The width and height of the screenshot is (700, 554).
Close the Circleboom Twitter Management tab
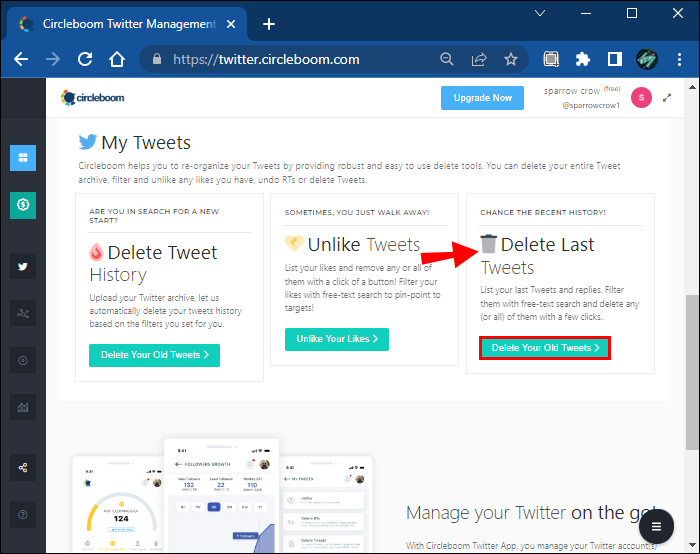click(231, 24)
